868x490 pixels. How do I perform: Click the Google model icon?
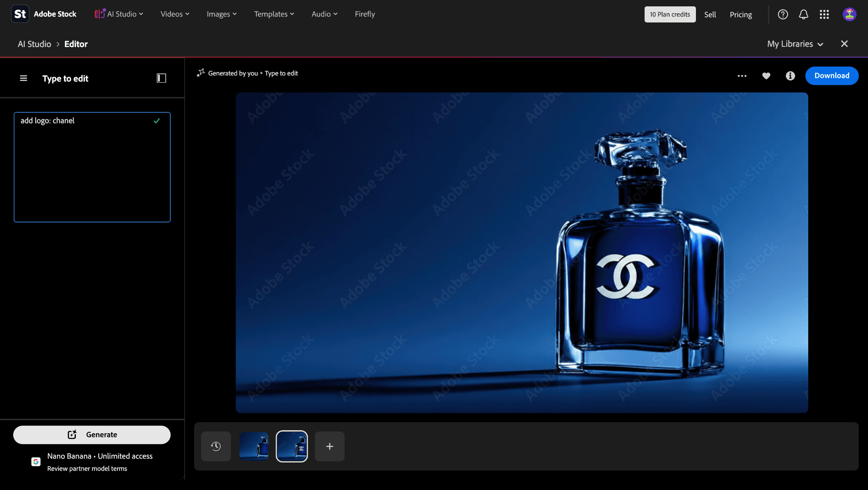(x=36, y=462)
